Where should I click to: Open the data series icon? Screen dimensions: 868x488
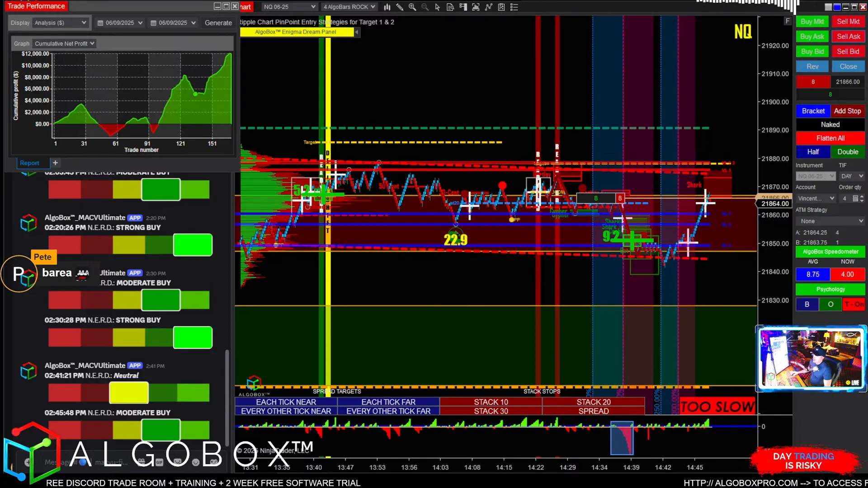tap(476, 7)
